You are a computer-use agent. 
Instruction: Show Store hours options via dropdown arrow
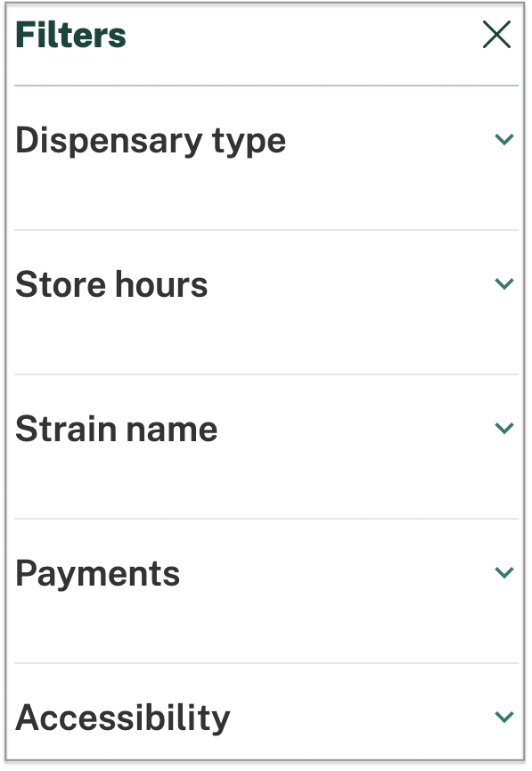click(504, 283)
